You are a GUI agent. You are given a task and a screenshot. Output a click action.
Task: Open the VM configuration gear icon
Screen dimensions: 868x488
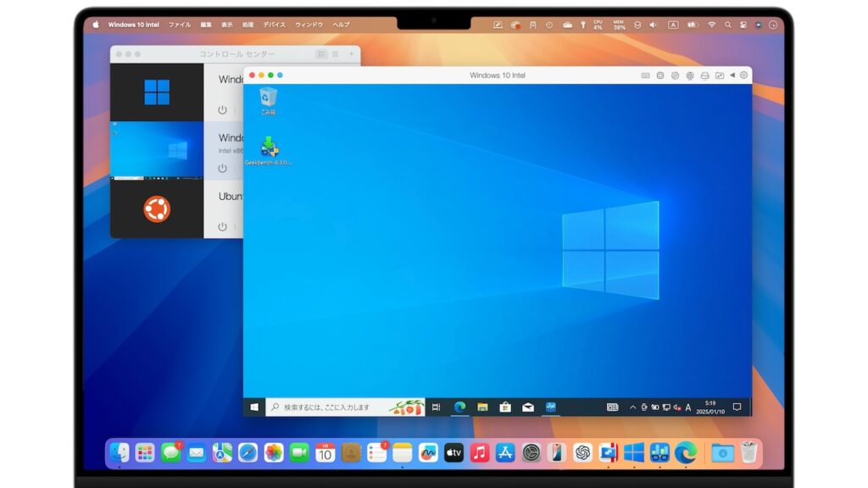[x=744, y=75]
